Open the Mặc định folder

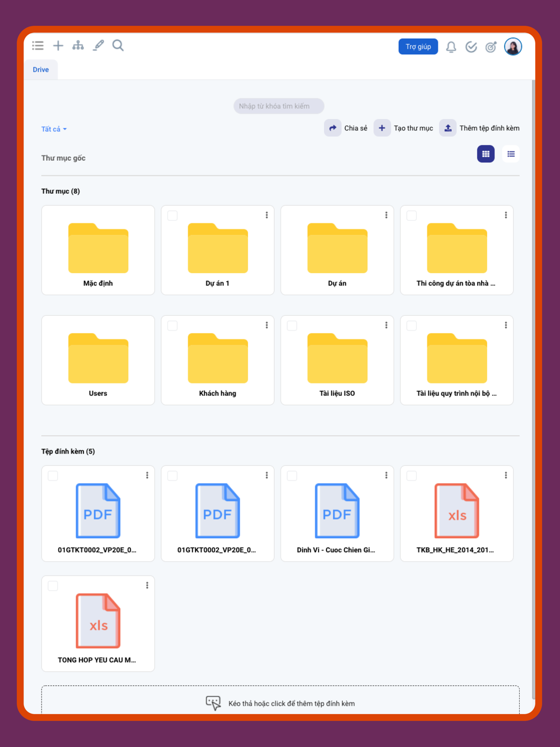tap(98, 250)
